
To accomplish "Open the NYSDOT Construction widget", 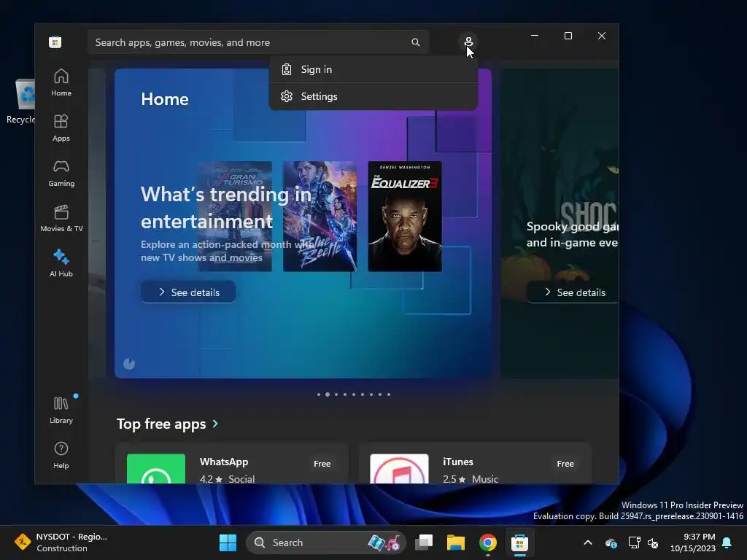I will [61, 542].
